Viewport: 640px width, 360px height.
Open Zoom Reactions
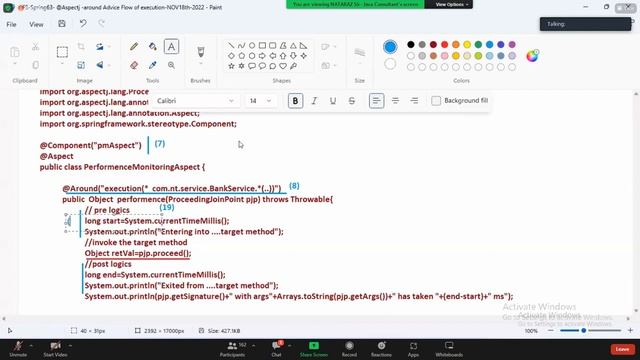(381, 349)
